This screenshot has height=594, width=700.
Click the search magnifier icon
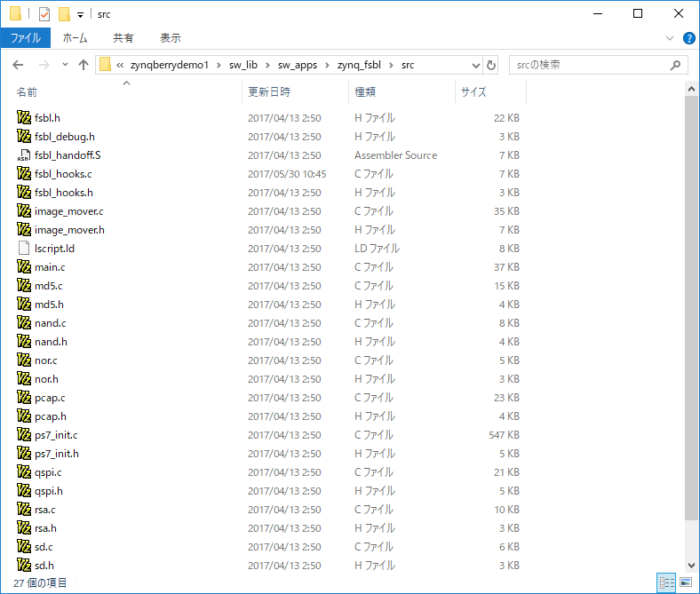pyautogui.click(x=676, y=65)
